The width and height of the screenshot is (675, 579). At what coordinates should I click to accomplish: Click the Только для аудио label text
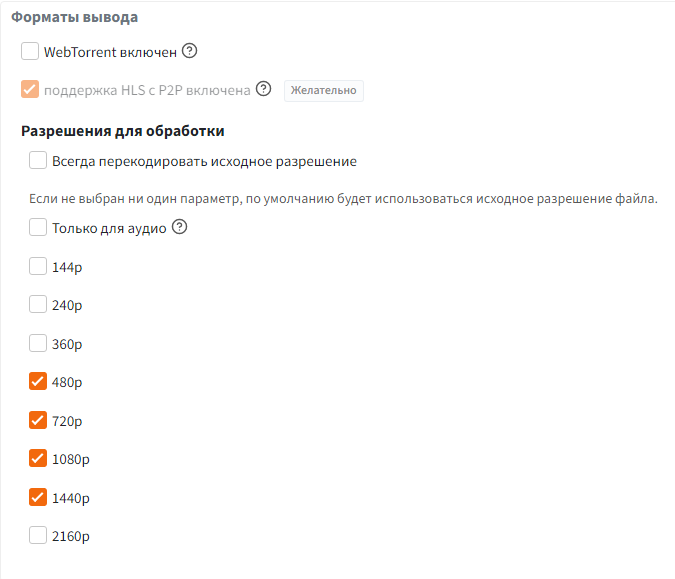click(x=109, y=228)
